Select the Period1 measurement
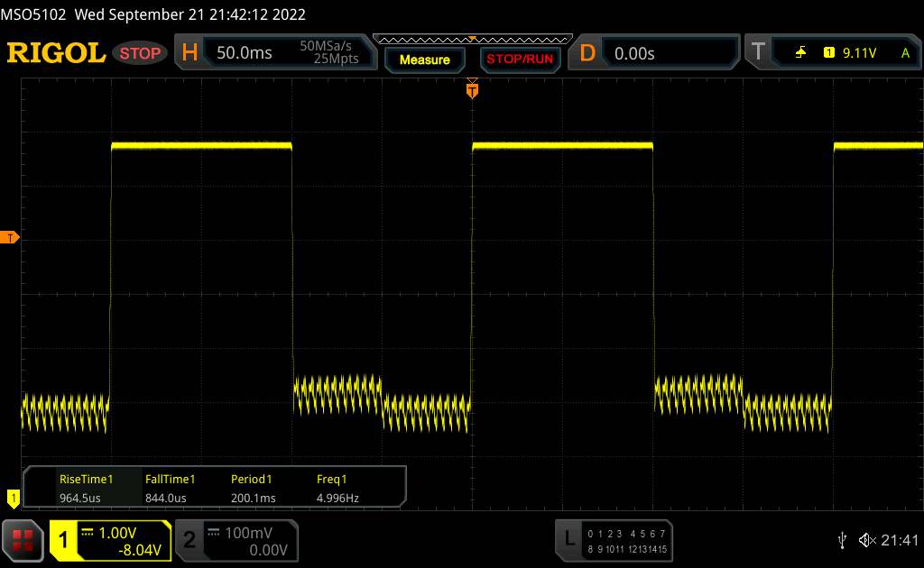 click(252, 479)
